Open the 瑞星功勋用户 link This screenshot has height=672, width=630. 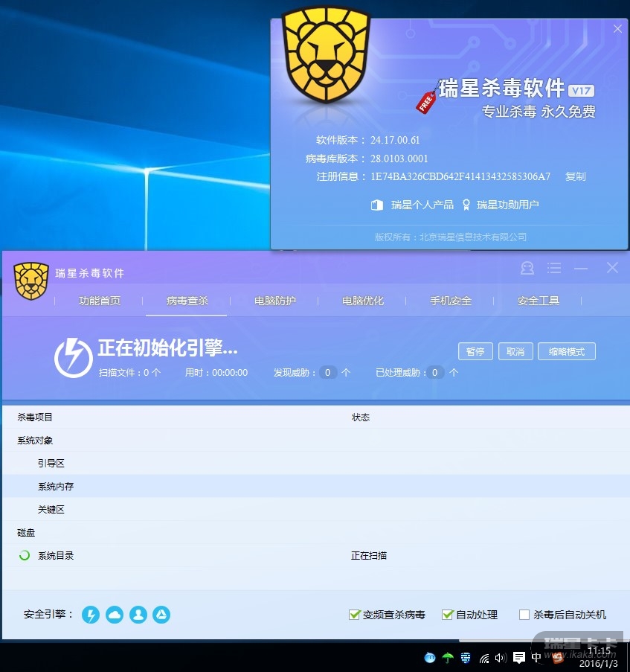(x=507, y=205)
